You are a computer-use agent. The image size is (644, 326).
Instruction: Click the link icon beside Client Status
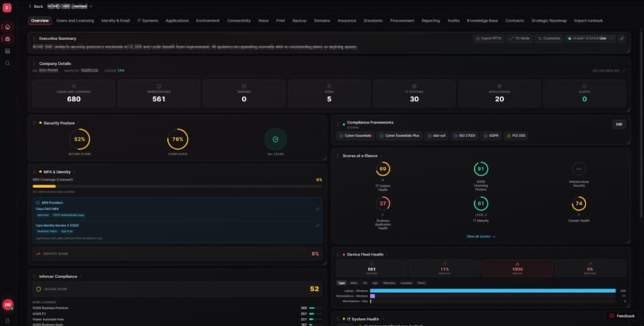pyautogui.click(x=622, y=38)
